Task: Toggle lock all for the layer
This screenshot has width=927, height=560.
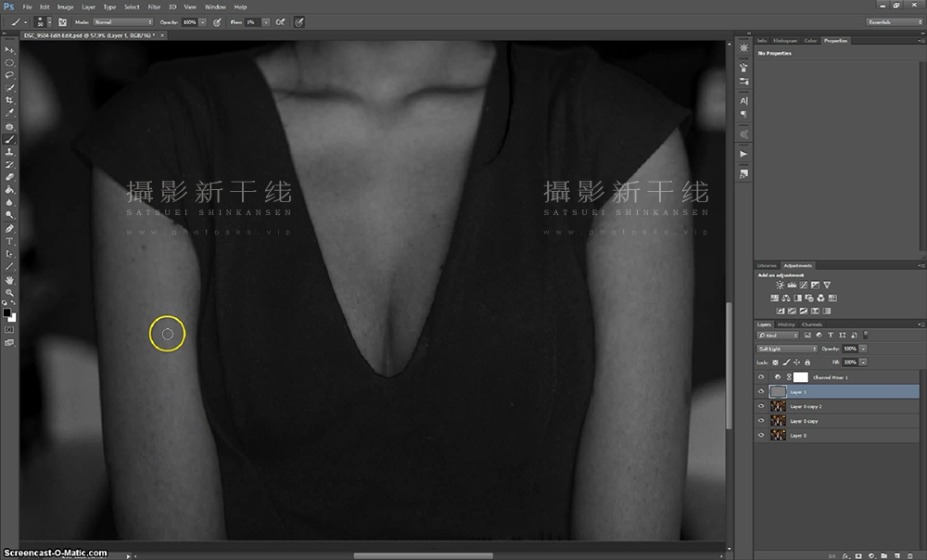Action: pos(807,363)
